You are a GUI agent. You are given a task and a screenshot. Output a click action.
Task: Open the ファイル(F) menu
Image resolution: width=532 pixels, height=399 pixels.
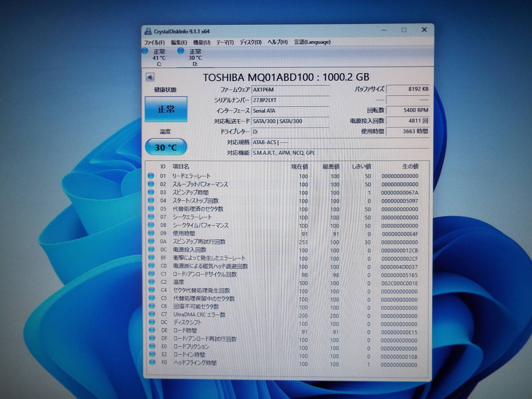tap(154, 43)
